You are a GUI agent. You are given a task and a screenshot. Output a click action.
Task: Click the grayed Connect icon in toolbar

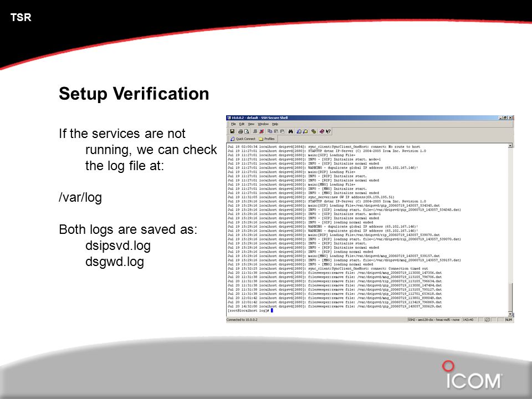tap(255, 131)
